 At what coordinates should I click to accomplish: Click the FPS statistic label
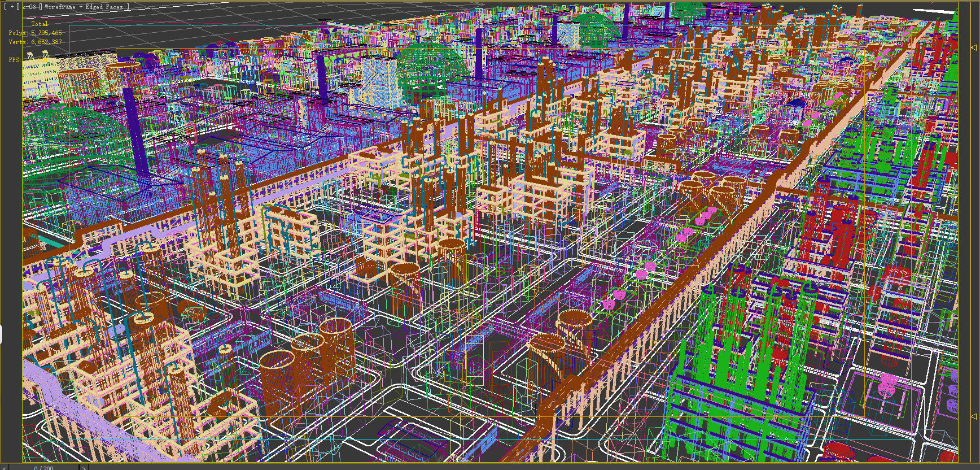point(14,60)
